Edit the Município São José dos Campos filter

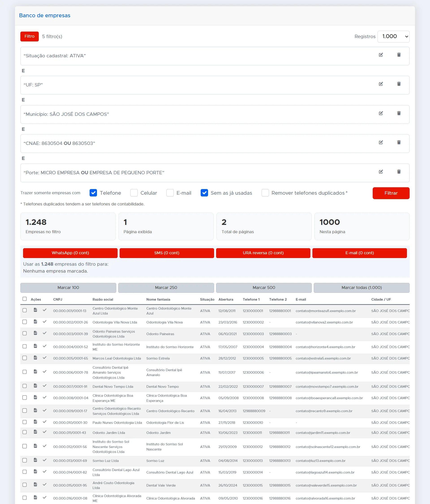point(381,113)
